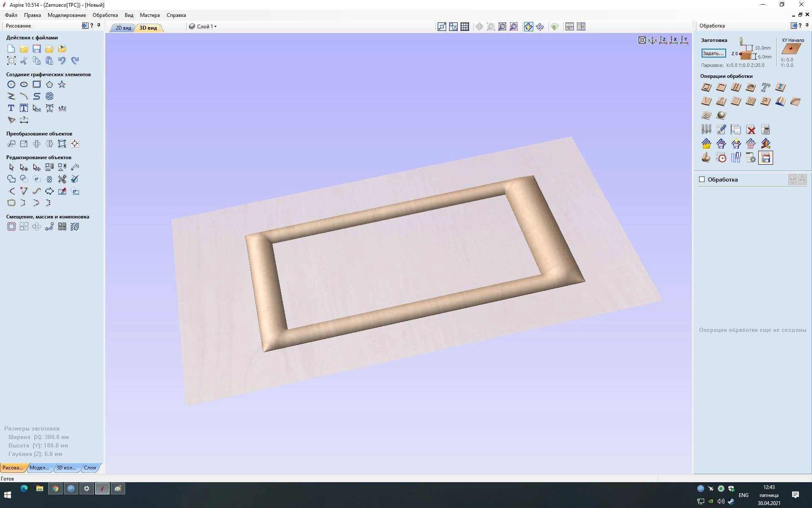
Task: Move toolpath up arrow button
Action: pyautogui.click(x=793, y=179)
